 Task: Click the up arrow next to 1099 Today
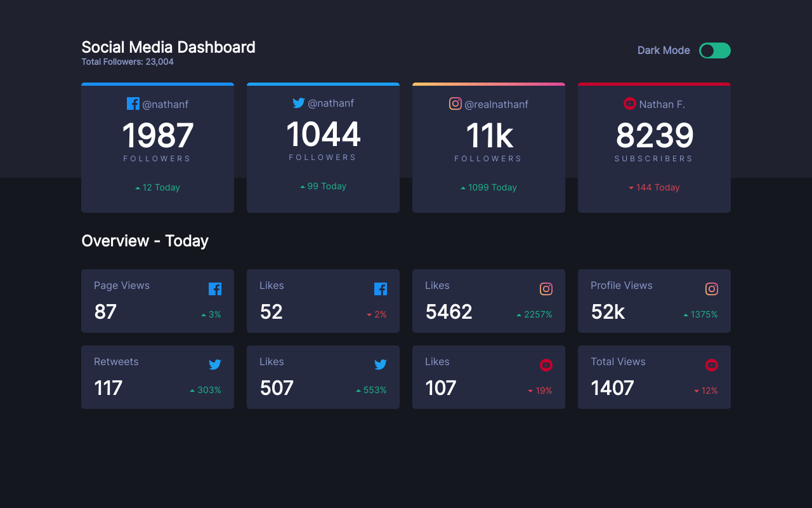[x=463, y=188]
